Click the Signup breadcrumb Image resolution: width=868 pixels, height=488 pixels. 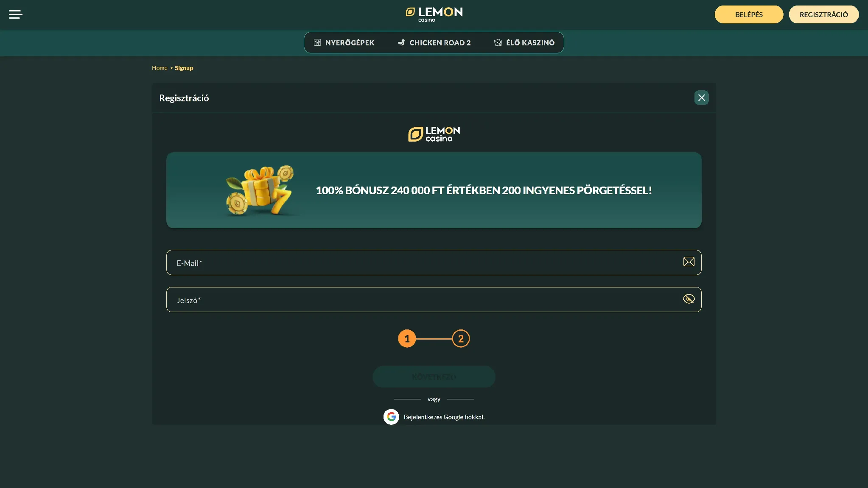(x=184, y=68)
